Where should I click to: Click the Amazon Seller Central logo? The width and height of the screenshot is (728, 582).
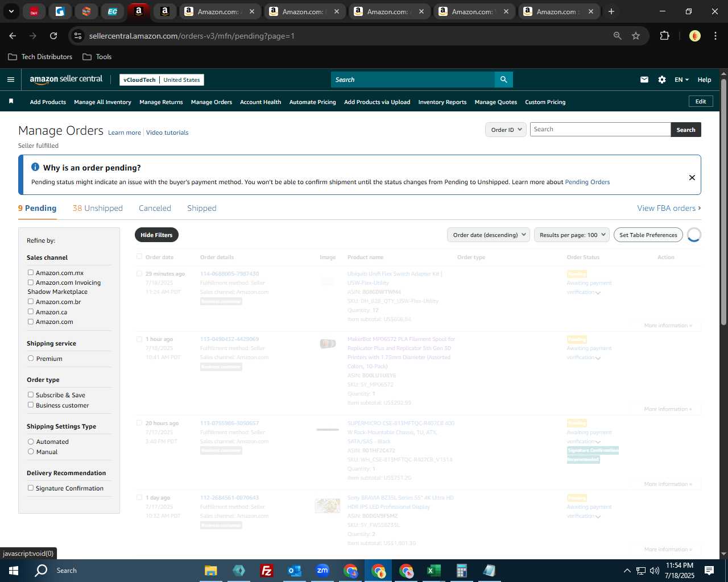66,80
